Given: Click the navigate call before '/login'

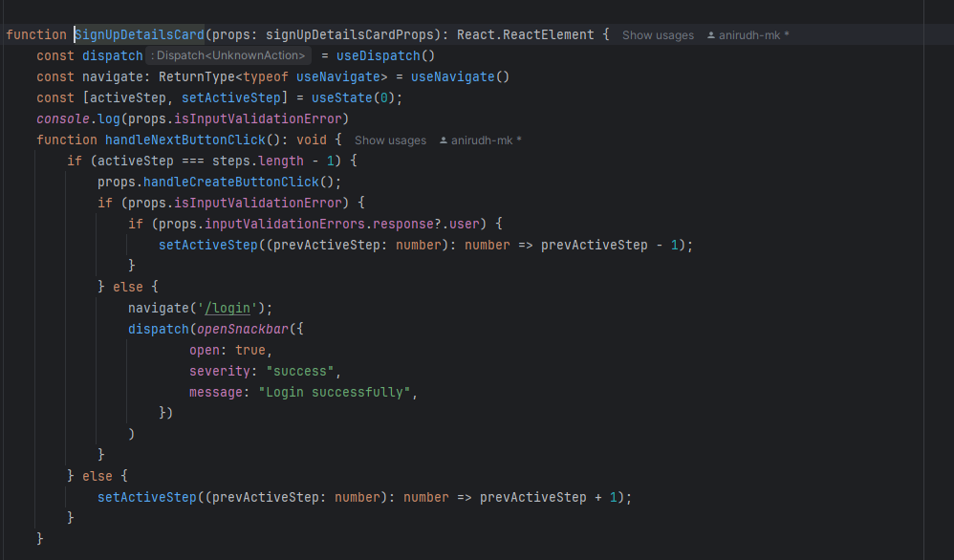Looking at the screenshot, I should (158, 309).
